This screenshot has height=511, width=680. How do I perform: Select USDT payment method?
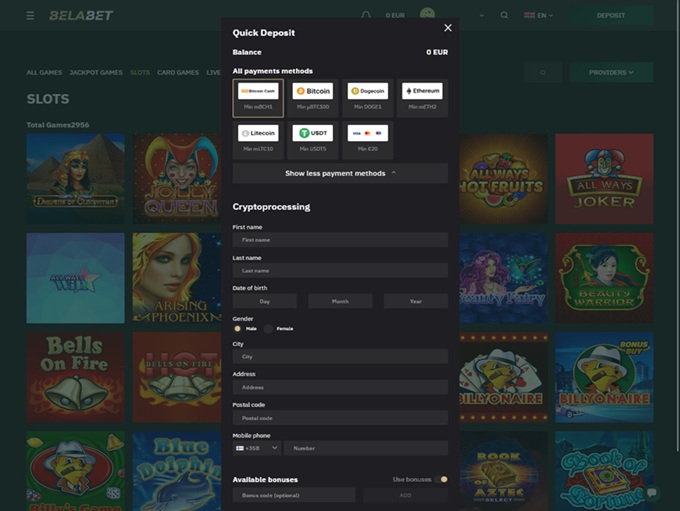[x=313, y=140]
